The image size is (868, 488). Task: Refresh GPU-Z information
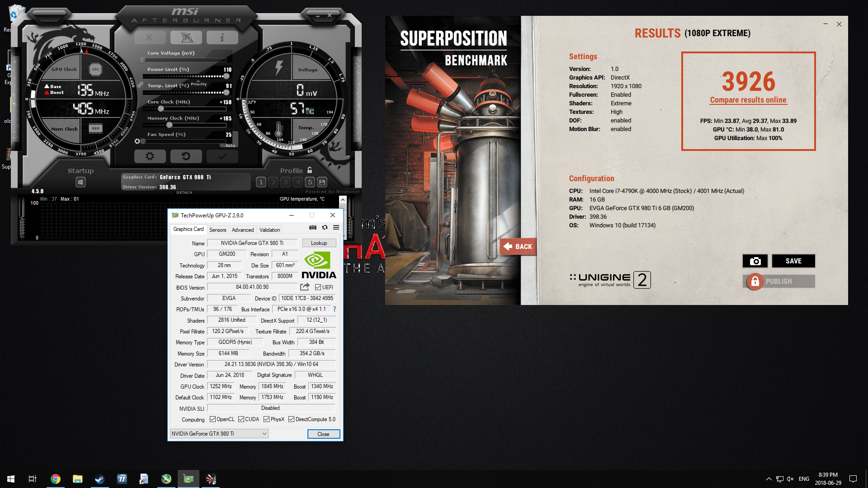tap(325, 227)
